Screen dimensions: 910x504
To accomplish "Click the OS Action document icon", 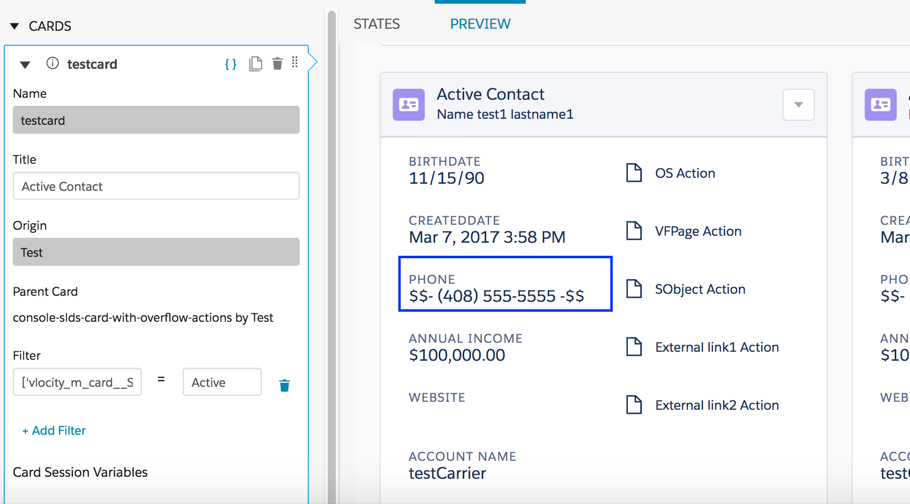I will pyautogui.click(x=634, y=172).
